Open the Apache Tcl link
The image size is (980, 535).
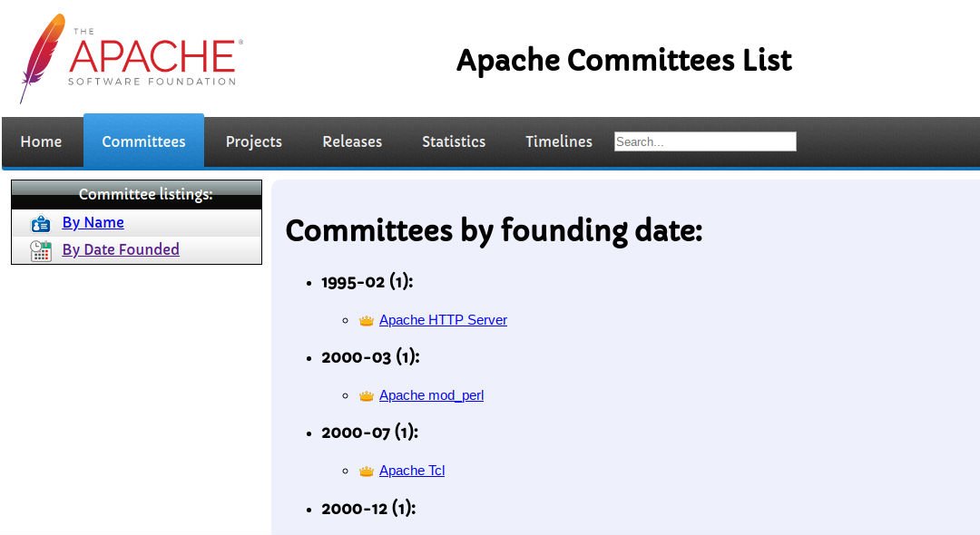pos(412,471)
